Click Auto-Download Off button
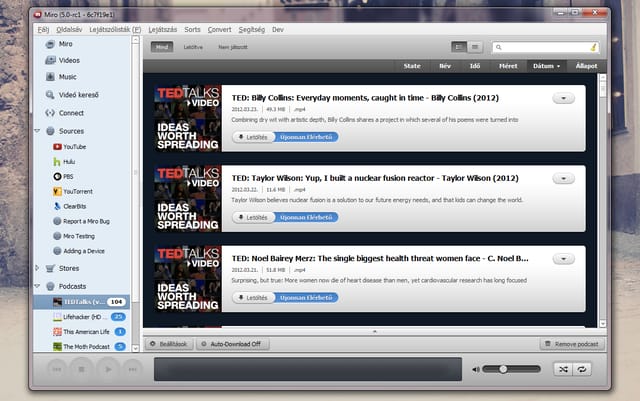Image resolution: width=640 pixels, height=401 pixels. (x=233, y=344)
